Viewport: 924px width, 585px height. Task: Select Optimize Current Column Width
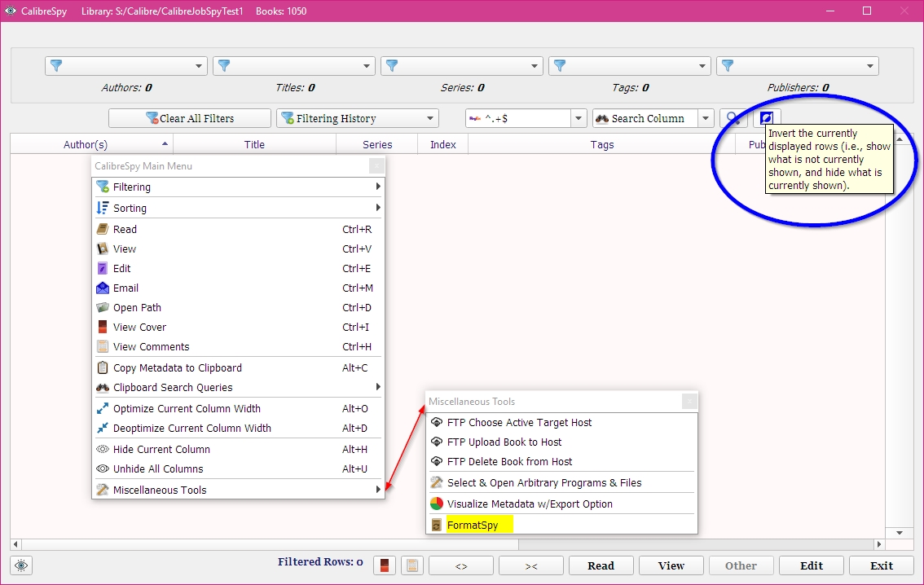(238, 408)
